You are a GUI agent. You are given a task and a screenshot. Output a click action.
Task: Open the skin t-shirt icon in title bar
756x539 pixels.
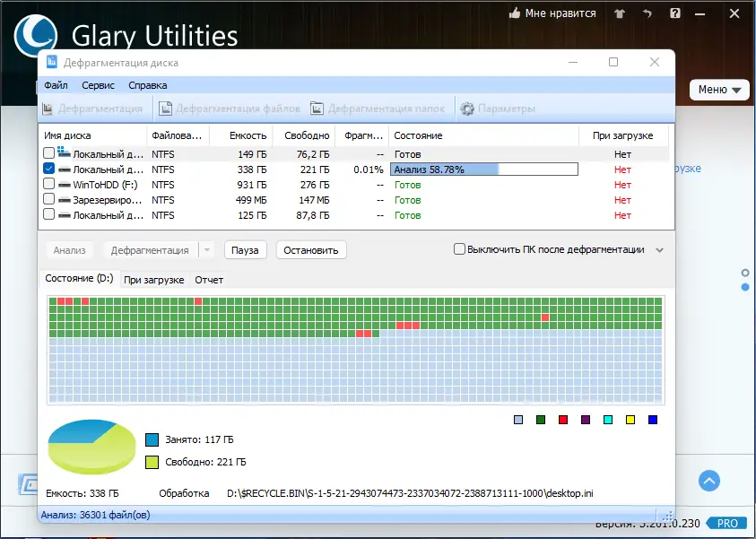[620, 13]
